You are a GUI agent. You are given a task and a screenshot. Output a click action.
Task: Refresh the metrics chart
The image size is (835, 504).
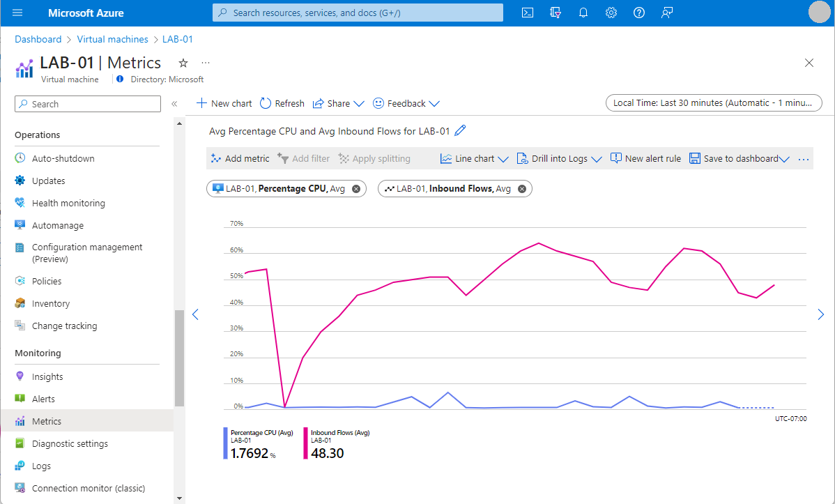[x=282, y=103]
